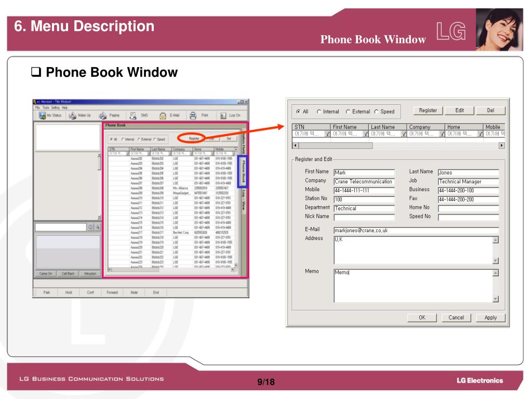Click Last Name column filter funnel in dialog
The width and height of the screenshot is (532, 399).
[x=404, y=134]
